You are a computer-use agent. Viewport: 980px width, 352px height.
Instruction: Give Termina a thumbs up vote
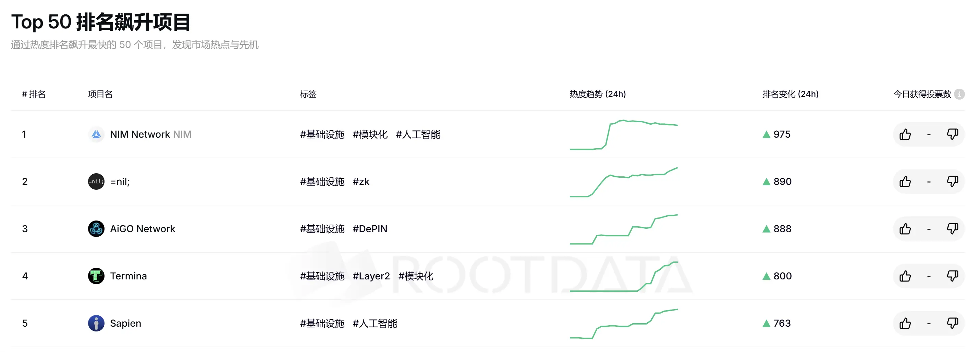point(905,276)
